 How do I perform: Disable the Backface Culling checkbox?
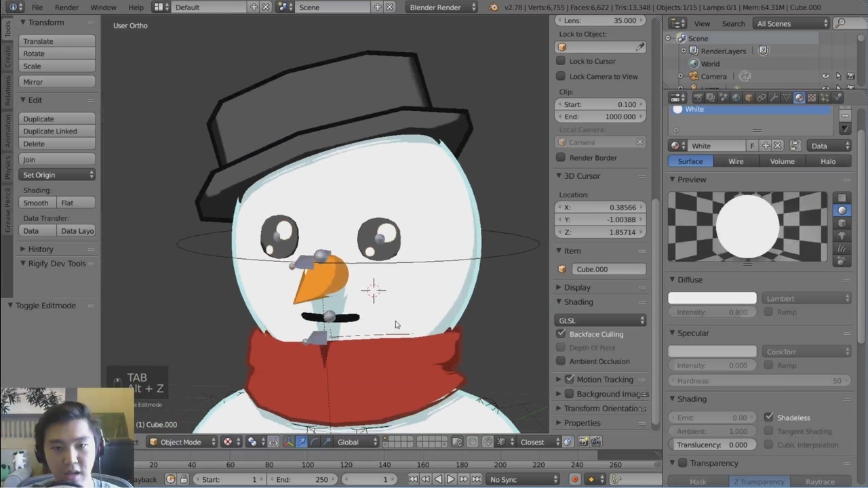point(561,334)
